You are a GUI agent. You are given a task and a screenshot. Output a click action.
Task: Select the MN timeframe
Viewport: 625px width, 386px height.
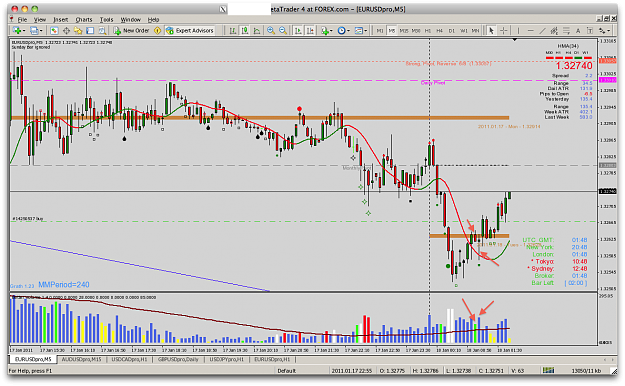tap(475, 31)
